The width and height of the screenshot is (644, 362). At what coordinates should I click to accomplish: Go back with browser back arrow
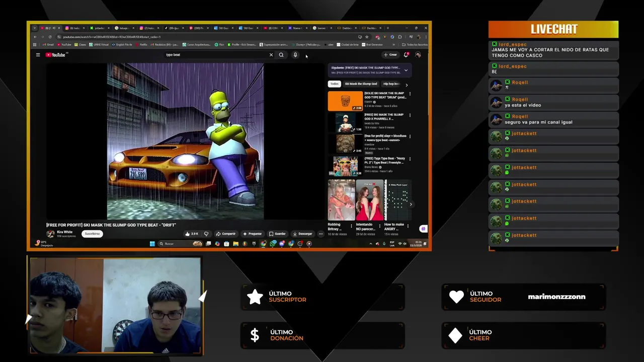tap(35, 37)
